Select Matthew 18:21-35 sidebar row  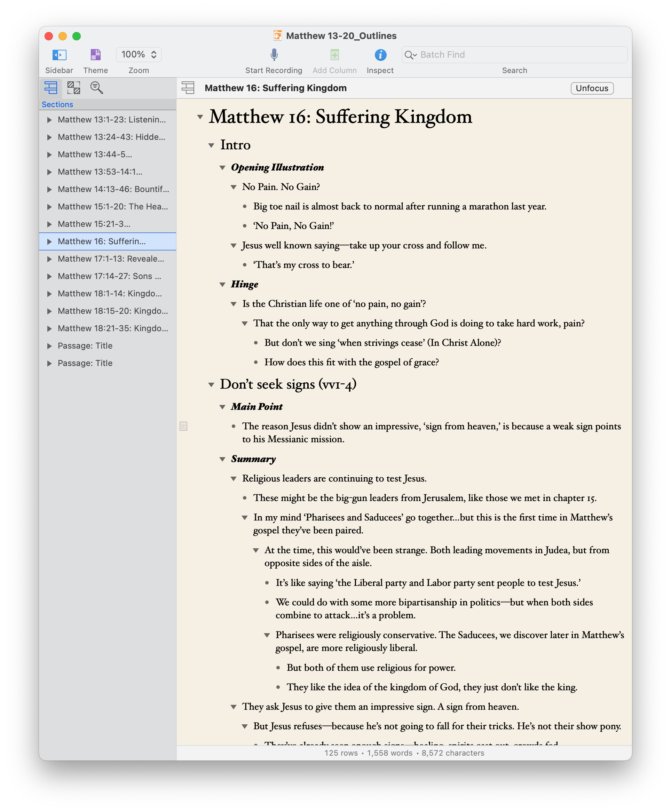coord(108,328)
